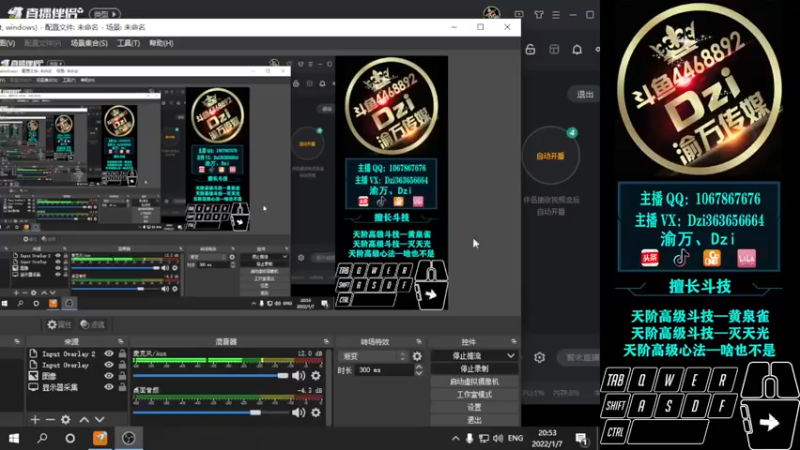Add a new source with the plus icon
This screenshot has width=800, height=450.
[35, 419]
